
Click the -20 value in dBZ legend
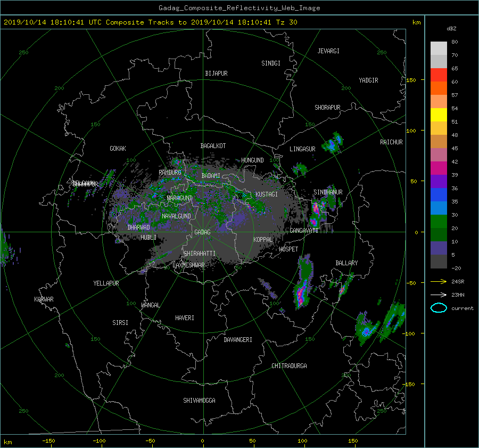click(x=456, y=268)
